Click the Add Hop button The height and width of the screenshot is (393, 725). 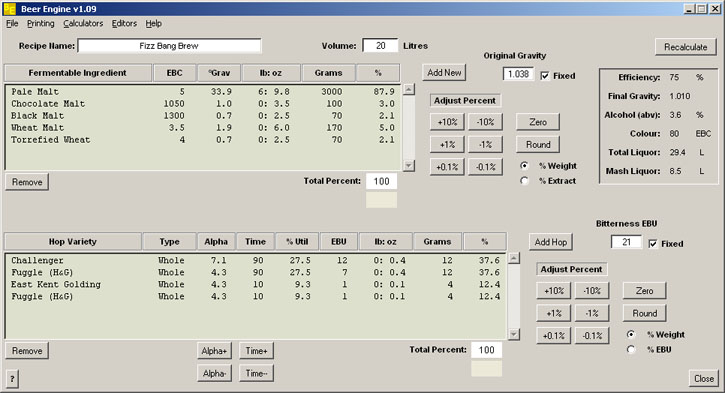(x=551, y=242)
